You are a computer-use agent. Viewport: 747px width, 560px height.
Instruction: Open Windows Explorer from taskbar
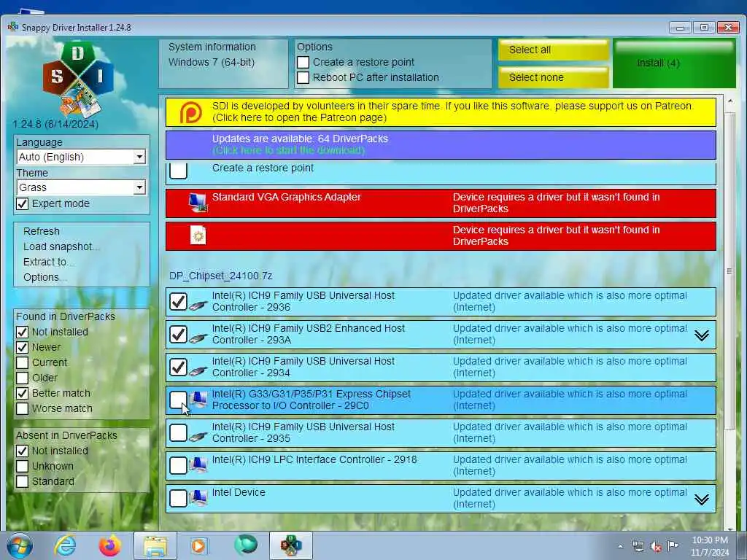pyautogui.click(x=155, y=545)
